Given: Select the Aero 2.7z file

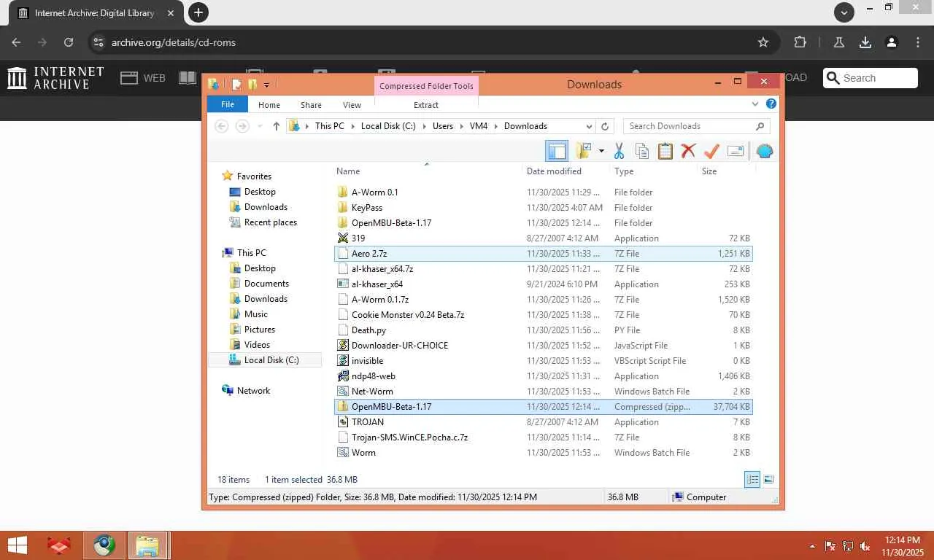Looking at the screenshot, I should [543, 254].
